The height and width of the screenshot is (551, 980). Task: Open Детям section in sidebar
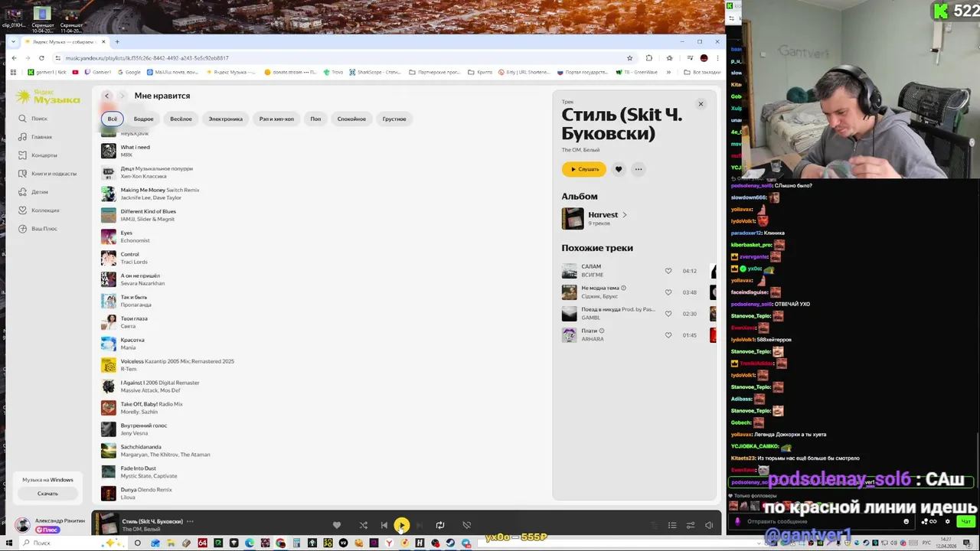tap(33, 192)
